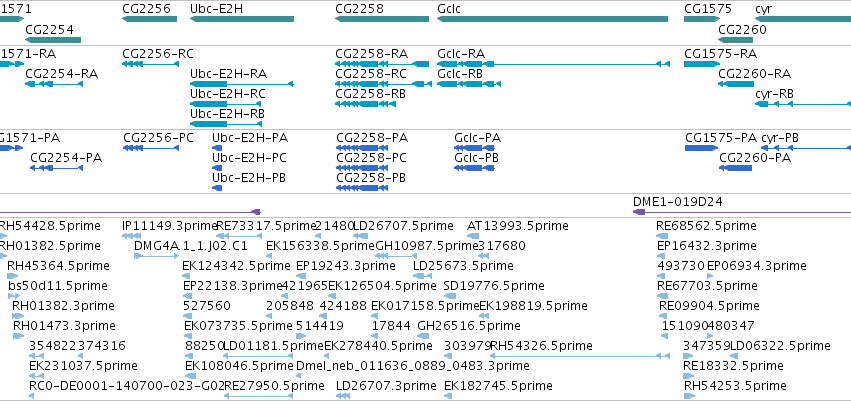This screenshot has width=851, height=401.
Task: Select the CG2256-PC coding feature
Action: (x=151, y=148)
